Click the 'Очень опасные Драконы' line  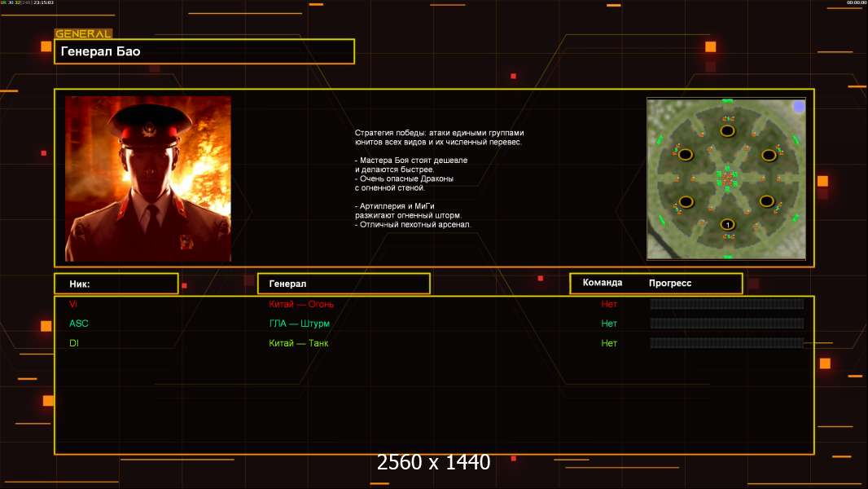click(404, 178)
